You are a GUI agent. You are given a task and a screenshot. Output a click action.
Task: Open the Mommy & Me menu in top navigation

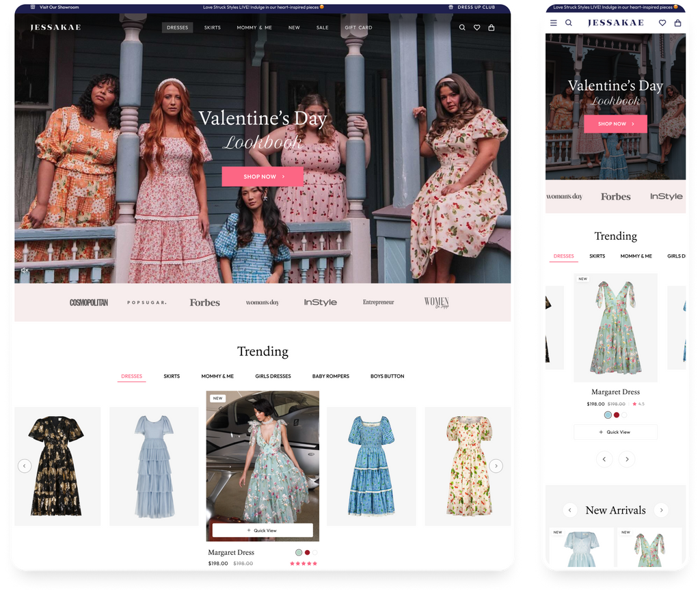coord(254,28)
